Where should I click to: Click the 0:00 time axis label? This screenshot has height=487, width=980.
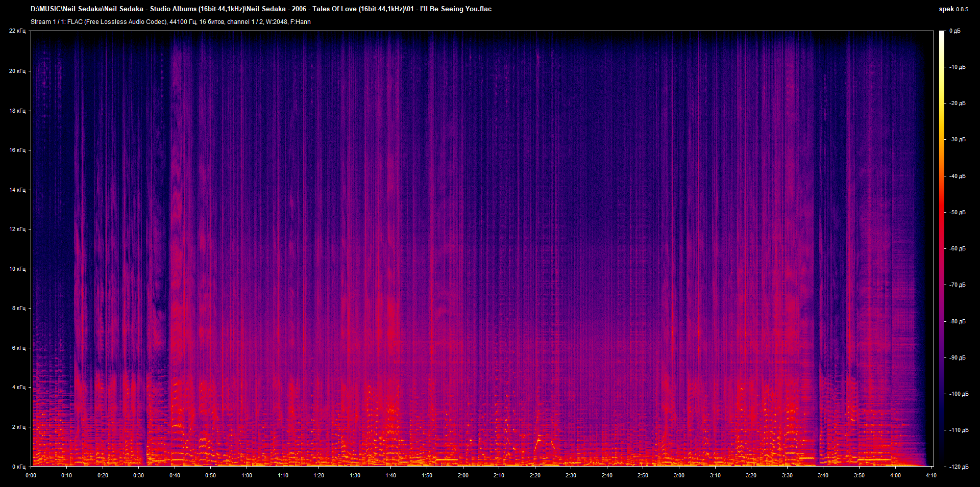[x=31, y=475]
